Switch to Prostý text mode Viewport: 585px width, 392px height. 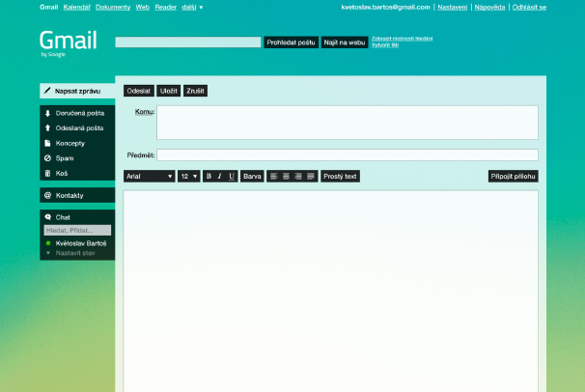click(340, 177)
